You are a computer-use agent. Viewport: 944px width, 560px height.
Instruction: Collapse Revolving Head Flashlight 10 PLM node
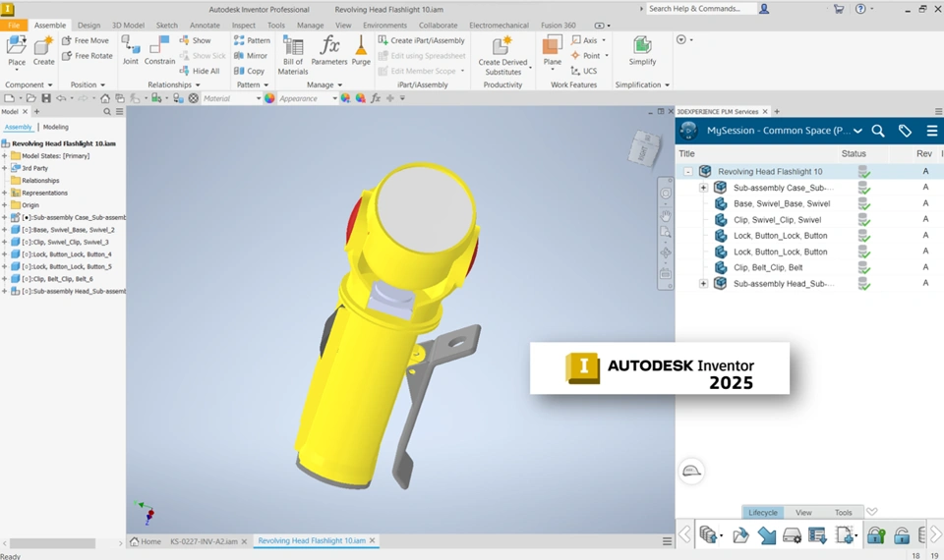[687, 171]
